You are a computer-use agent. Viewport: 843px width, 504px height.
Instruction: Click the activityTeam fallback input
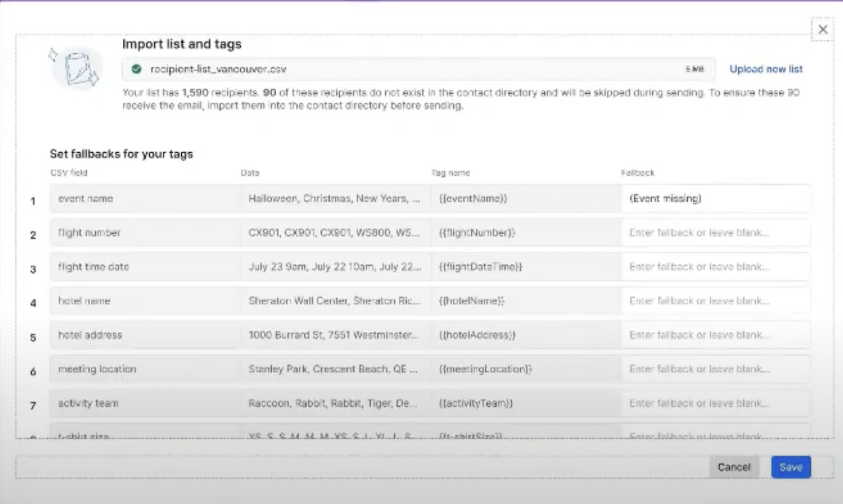point(717,403)
